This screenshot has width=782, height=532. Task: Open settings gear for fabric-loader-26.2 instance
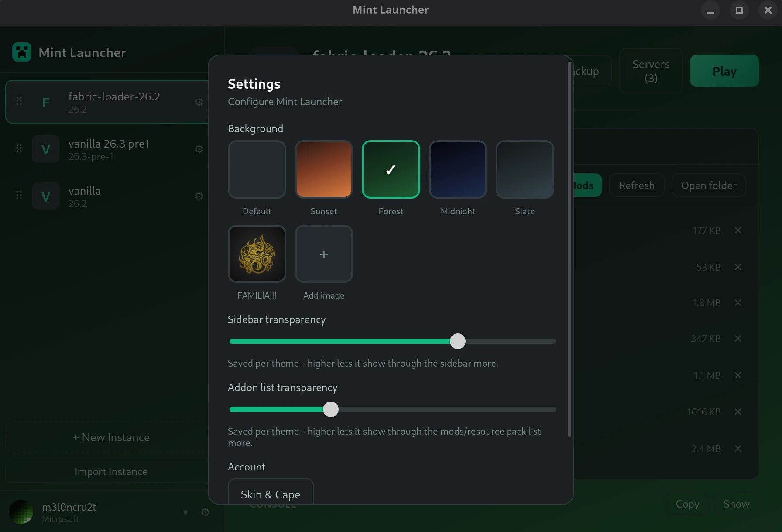click(199, 102)
